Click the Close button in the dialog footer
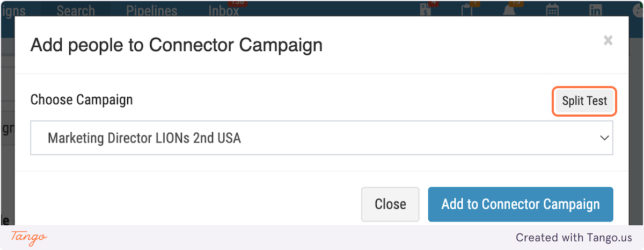 pyautogui.click(x=390, y=204)
